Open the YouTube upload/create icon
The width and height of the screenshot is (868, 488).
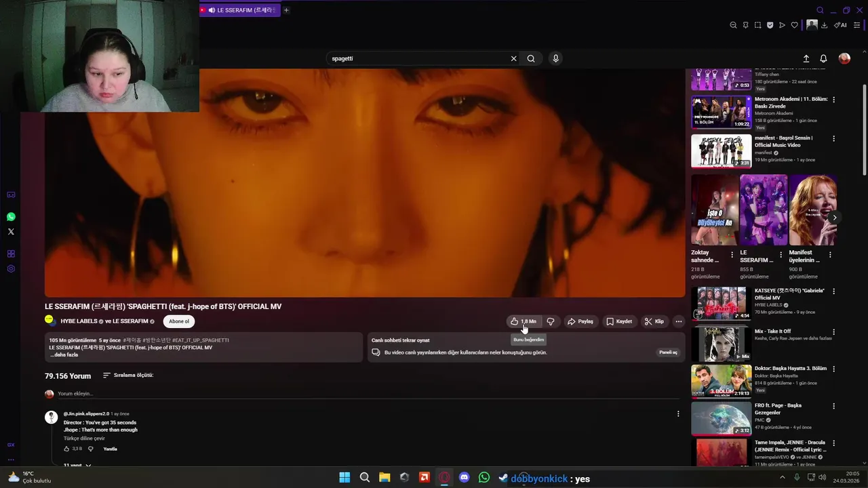[x=806, y=58]
